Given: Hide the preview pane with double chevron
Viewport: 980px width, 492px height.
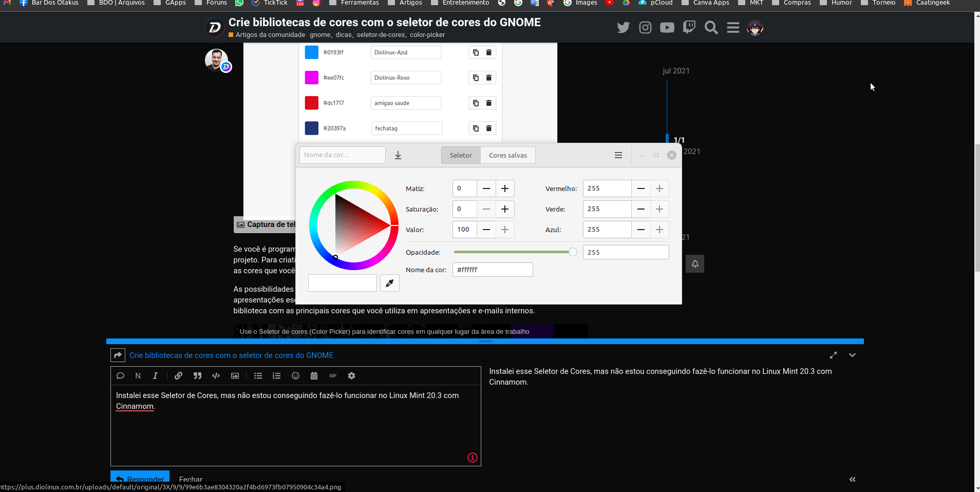Looking at the screenshot, I should tap(852, 479).
